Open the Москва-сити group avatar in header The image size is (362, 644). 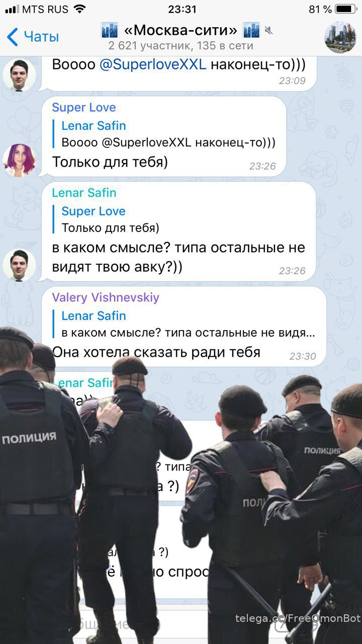click(340, 37)
